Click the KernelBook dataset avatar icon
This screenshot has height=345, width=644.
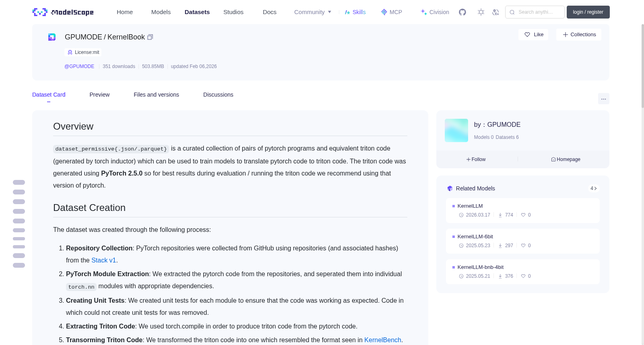pos(52,37)
